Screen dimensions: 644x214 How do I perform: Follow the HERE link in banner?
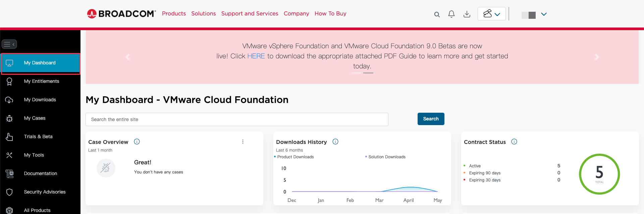(256, 56)
